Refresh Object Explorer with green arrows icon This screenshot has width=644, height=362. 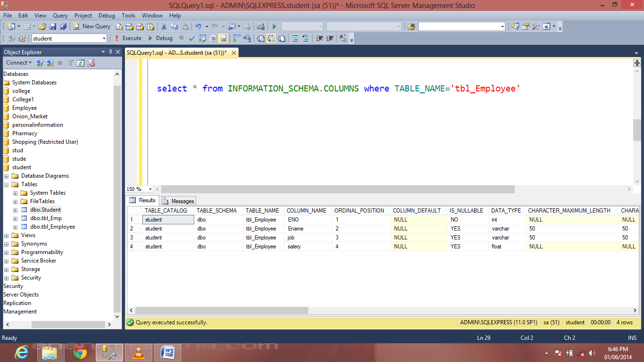[81, 63]
